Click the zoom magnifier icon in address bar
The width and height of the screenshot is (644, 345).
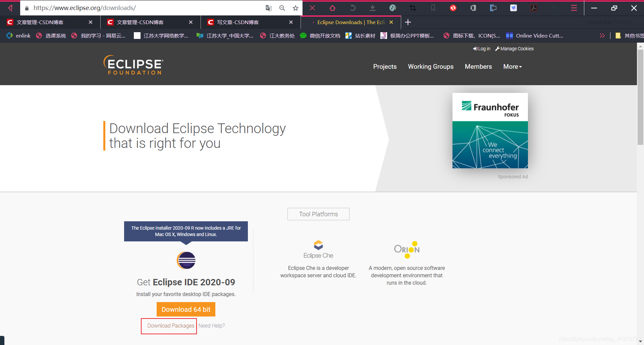tap(282, 8)
